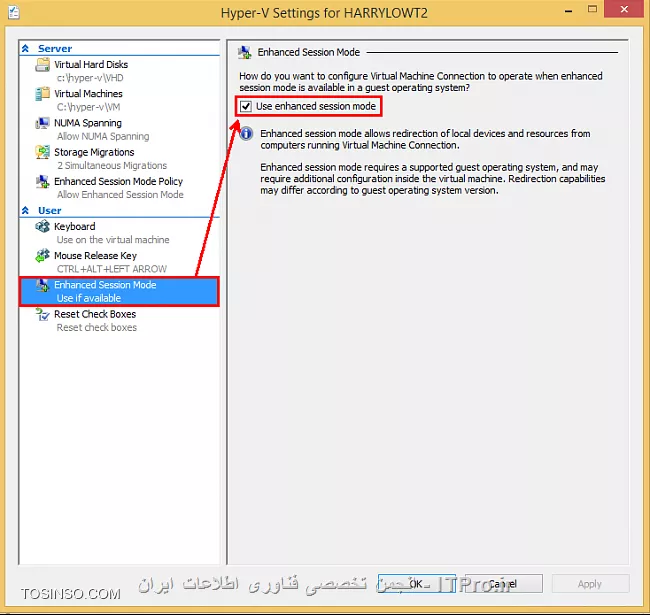Click Allow NUMA Spanning subtext

[103, 136]
